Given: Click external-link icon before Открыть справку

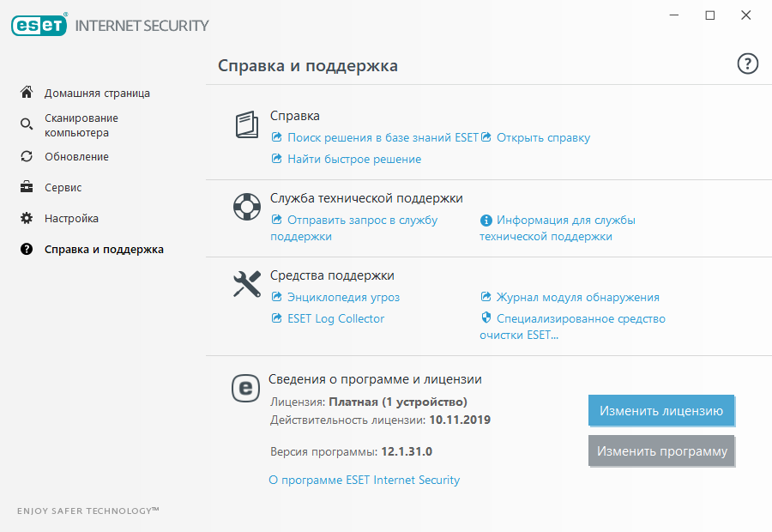Looking at the screenshot, I should coord(486,137).
